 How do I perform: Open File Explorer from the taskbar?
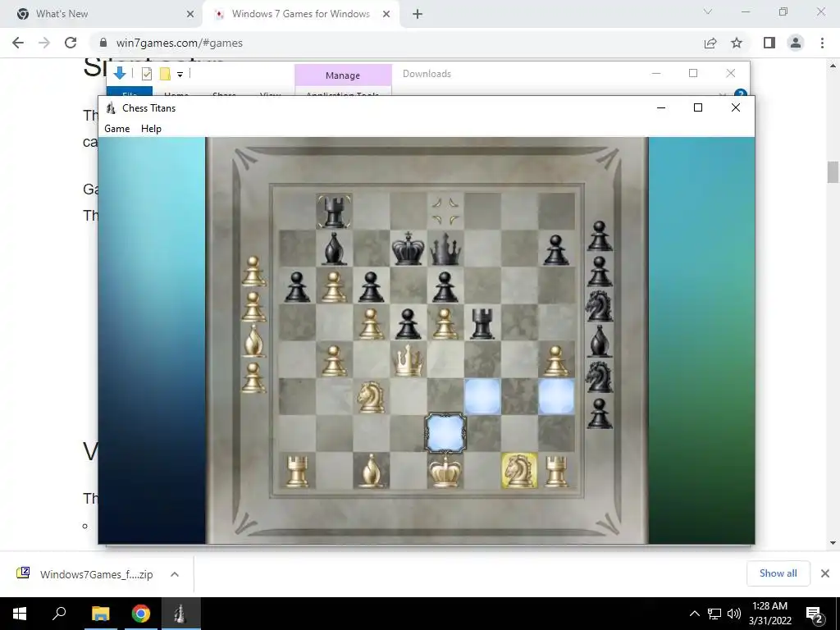100,614
